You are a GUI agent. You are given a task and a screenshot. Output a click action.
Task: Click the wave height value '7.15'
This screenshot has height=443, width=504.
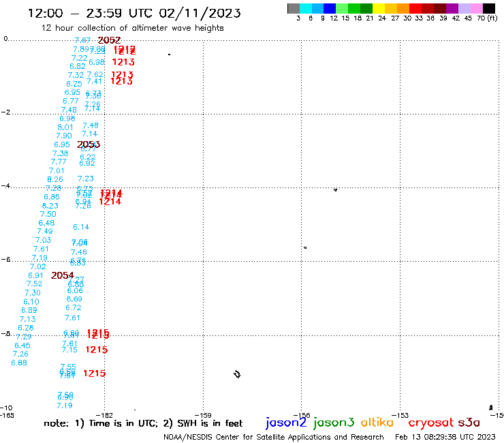click(x=69, y=350)
